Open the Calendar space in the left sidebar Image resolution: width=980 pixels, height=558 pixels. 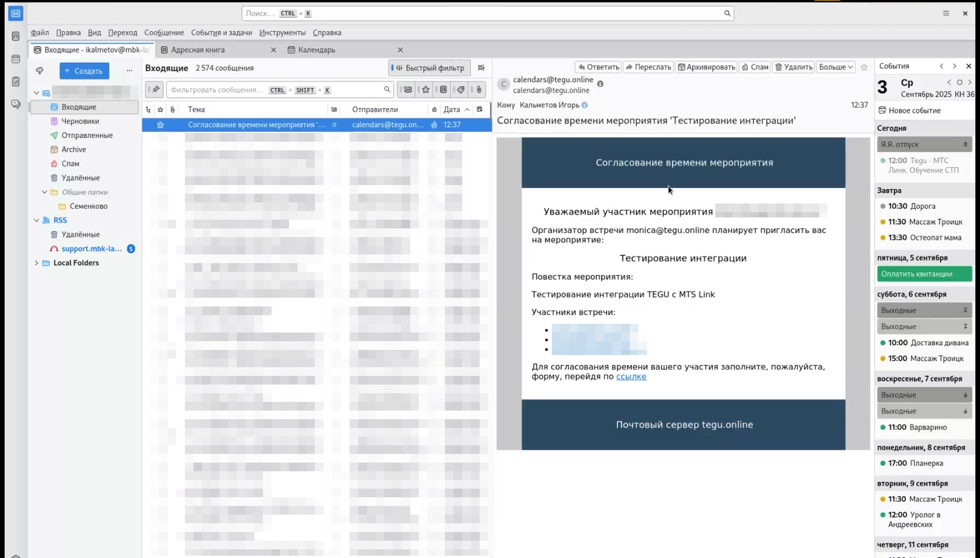[x=16, y=59]
